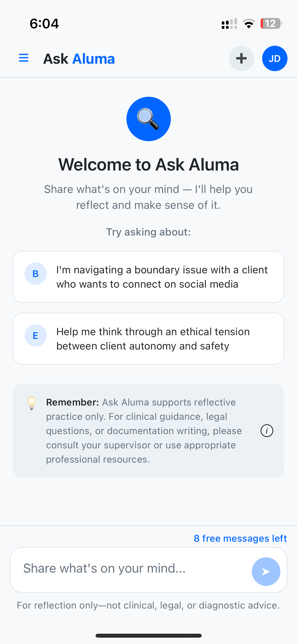
Task: Start a new chat with plus icon
Action: pos(241,58)
